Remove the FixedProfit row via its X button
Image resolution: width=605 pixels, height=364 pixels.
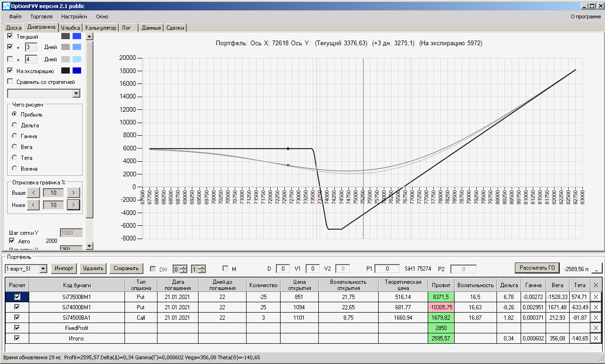596,328
